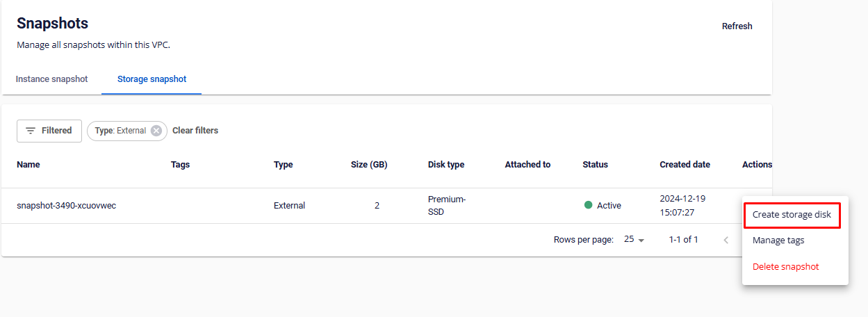
Task: Open the Rows per page 25 dropdown
Action: click(x=634, y=240)
